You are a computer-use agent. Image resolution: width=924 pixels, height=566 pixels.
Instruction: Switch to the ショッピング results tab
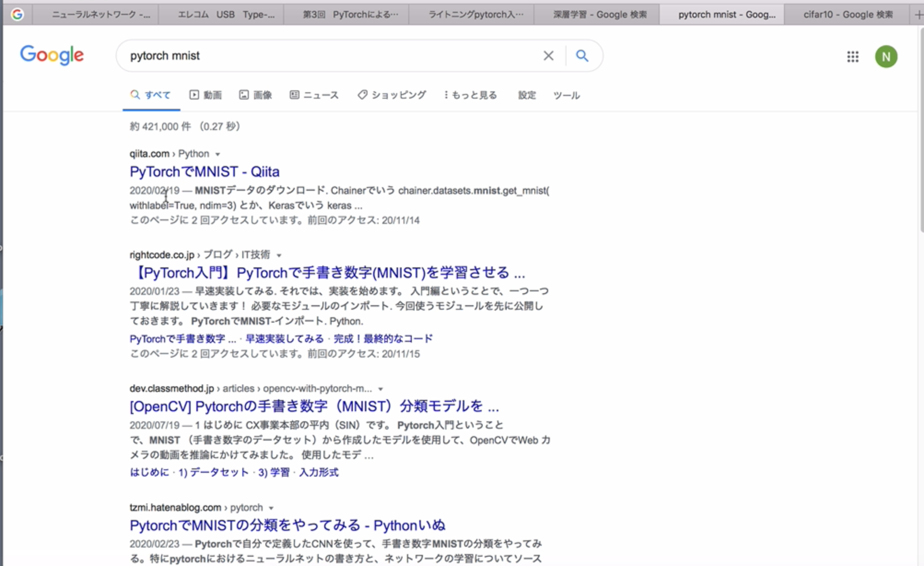pos(392,95)
